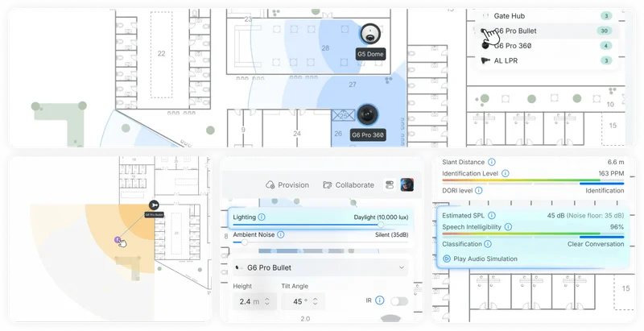Select the G5 Dome camera on the floor plan
The width and height of the screenshot is (644, 331).
click(x=370, y=34)
